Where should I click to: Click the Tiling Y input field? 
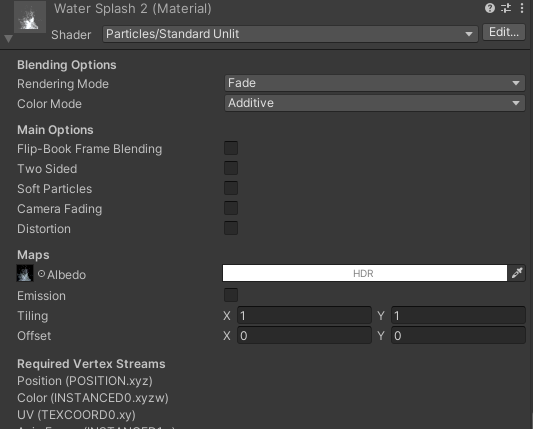point(458,315)
